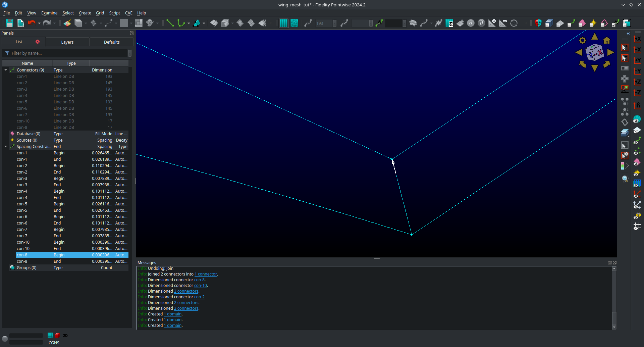Select the mask visibility icon on the toolbar
Image resolution: width=644 pixels, height=347 pixels.
pyautogui.click(x=539, y=23)
